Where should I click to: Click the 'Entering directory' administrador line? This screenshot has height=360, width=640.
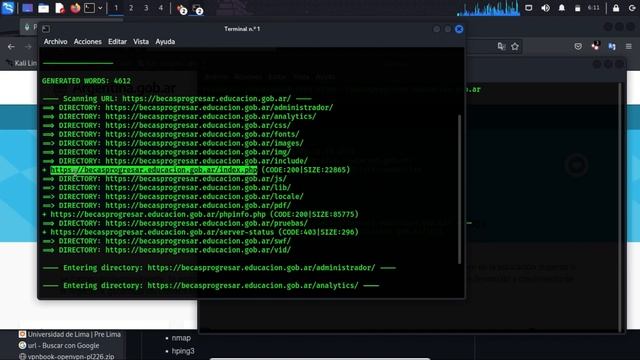tap(219, 268)
